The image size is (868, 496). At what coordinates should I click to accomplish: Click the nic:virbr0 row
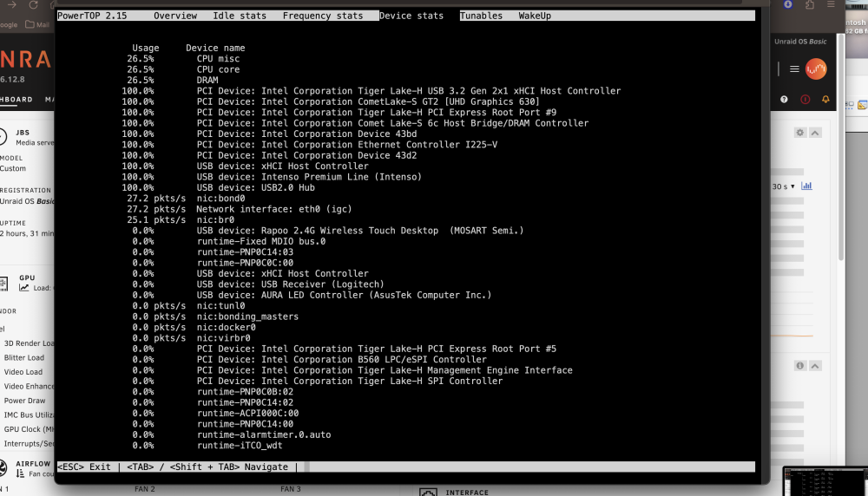(x=191, y=338)
